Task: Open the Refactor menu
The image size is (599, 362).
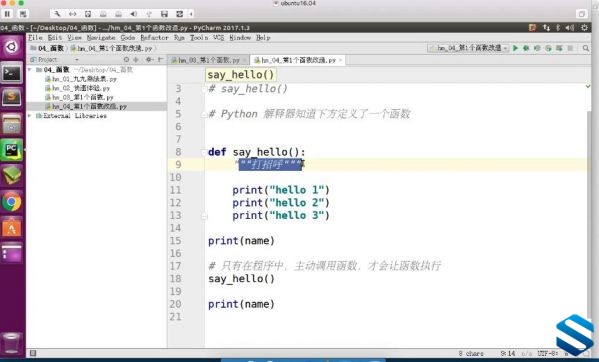Action: point(154,37)
